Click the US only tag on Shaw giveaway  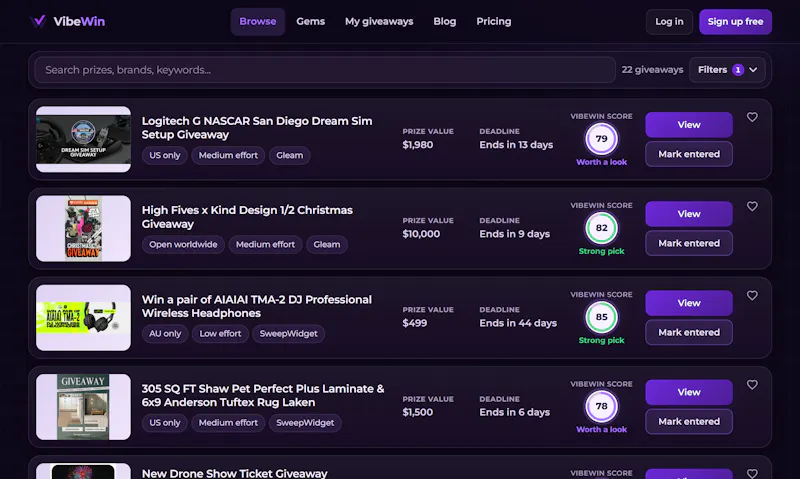click(x=164, y=423)
